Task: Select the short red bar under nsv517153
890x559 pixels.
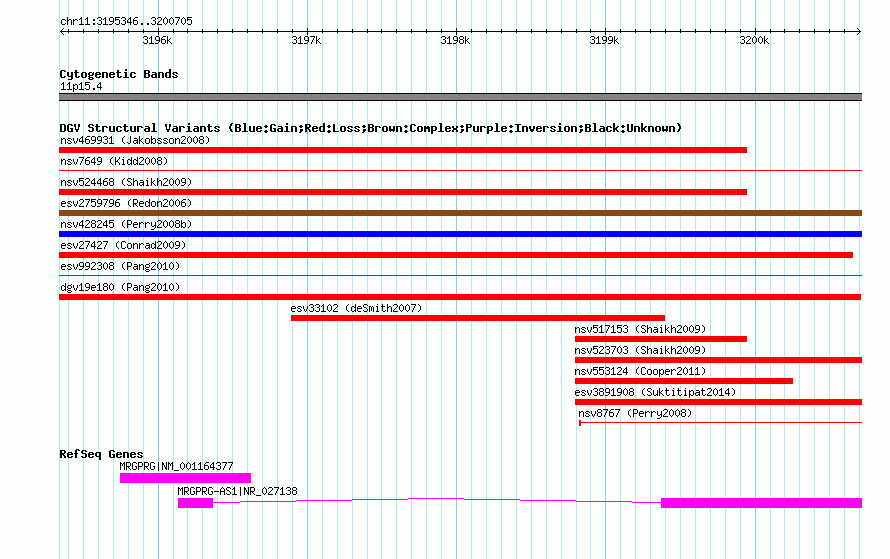Action: tap(661, 339)
